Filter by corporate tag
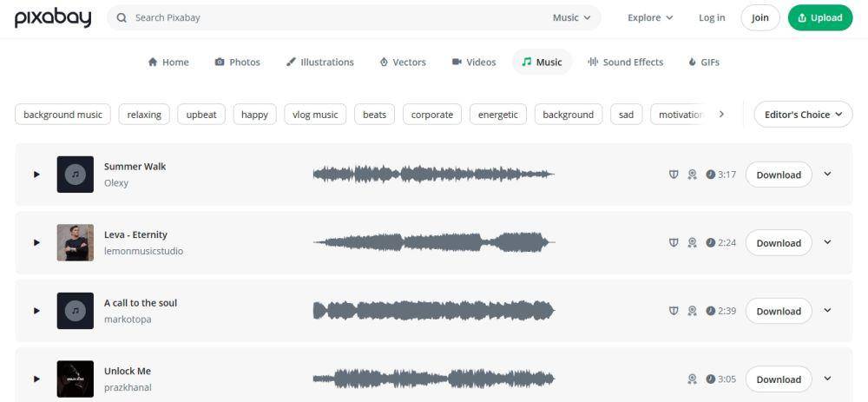This screenshot has width=868, height=402. pos(431,115)
